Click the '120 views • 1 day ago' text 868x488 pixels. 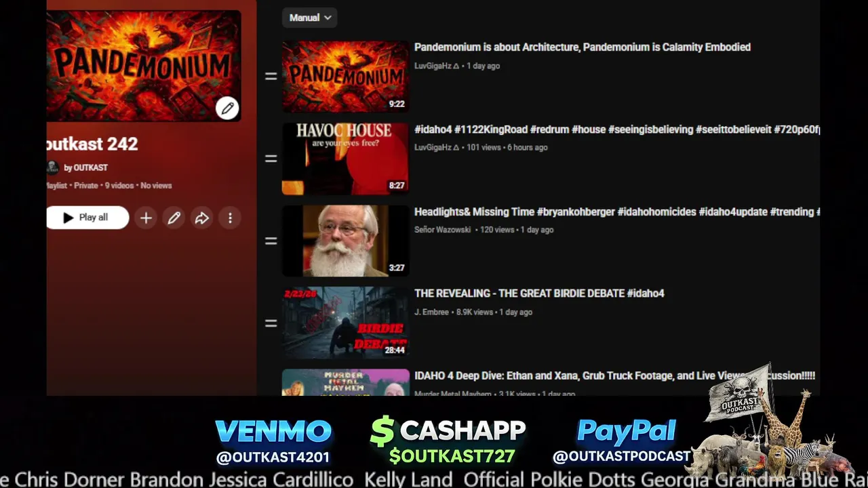click(516, 230)
